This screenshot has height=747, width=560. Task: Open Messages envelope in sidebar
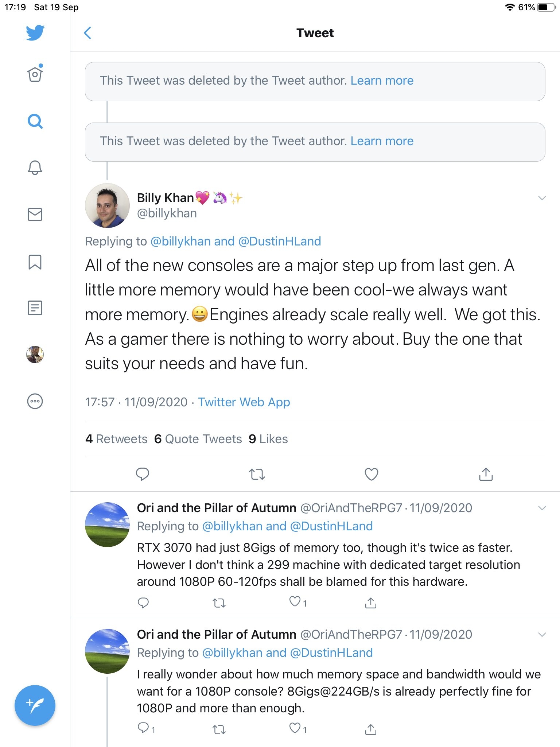pos(35,214)
